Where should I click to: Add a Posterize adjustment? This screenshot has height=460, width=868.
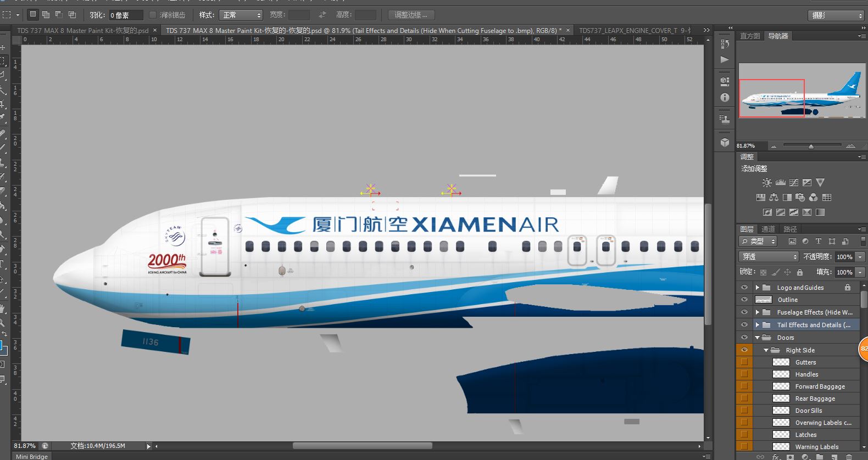[780, 212]
